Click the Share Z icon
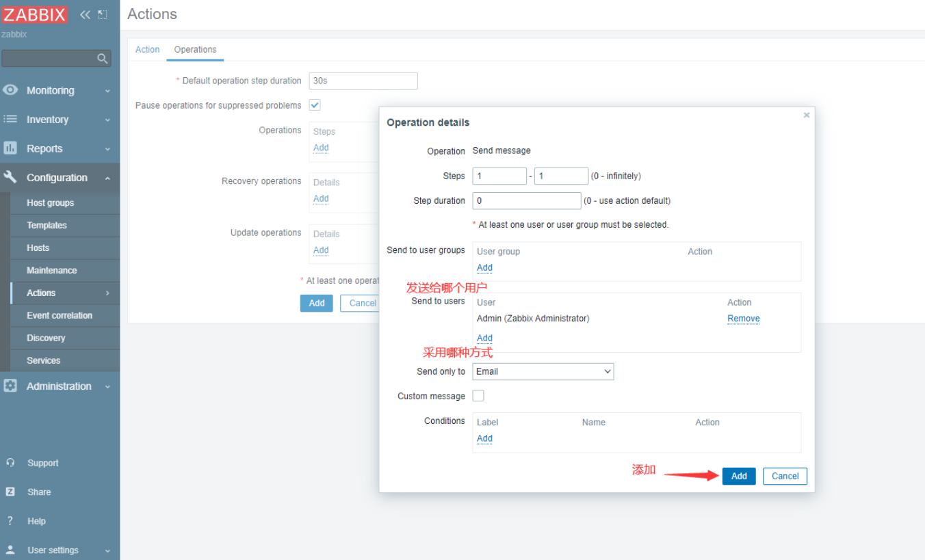Image resolution: width=925 pixels, height=560 pixels. point(10,492)
